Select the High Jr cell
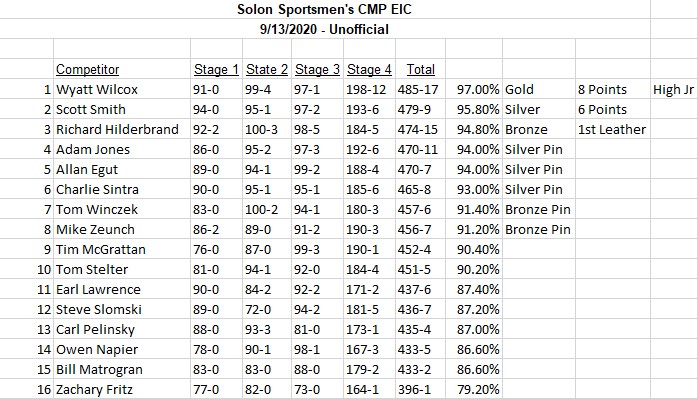 (x=673, y=89)
